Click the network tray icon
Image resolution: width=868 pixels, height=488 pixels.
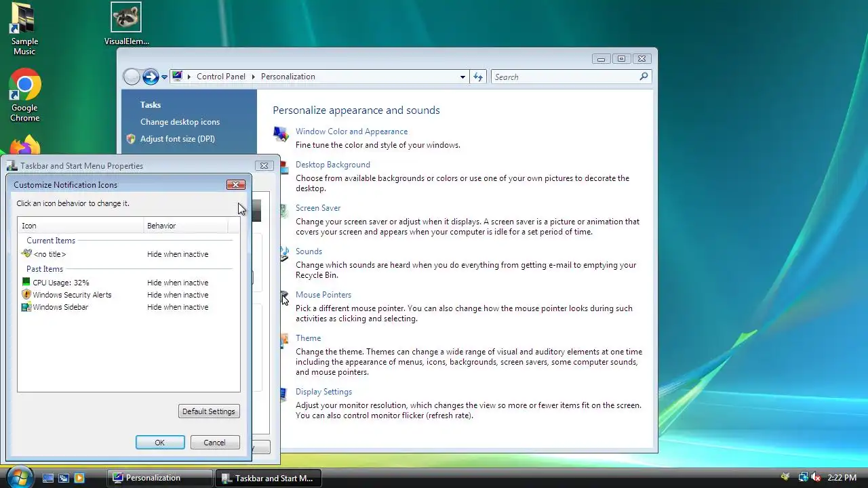803,478
